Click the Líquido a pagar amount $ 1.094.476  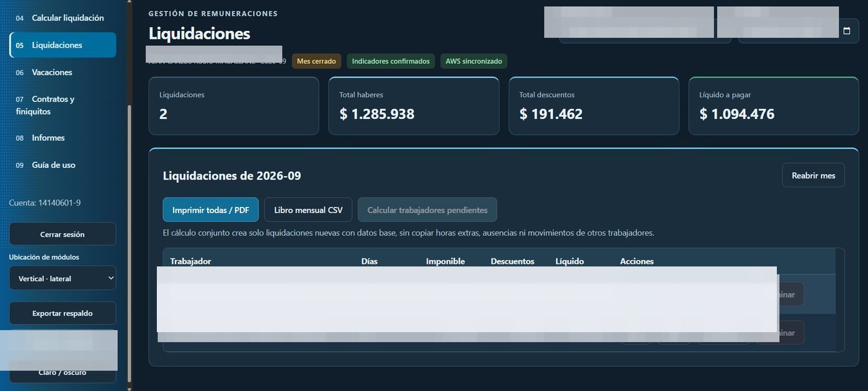click(737, 114)
